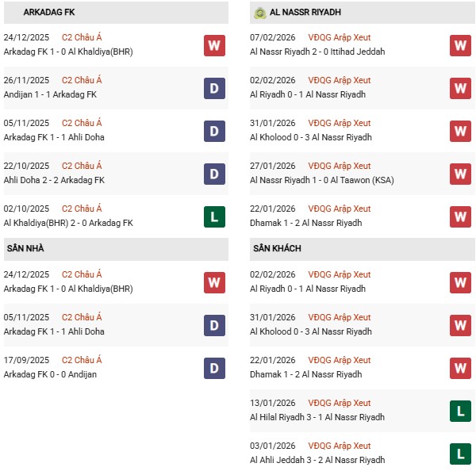Click the ARKADAG FK team header
Screen dimensions: 476x471
[x=49, y=13]
